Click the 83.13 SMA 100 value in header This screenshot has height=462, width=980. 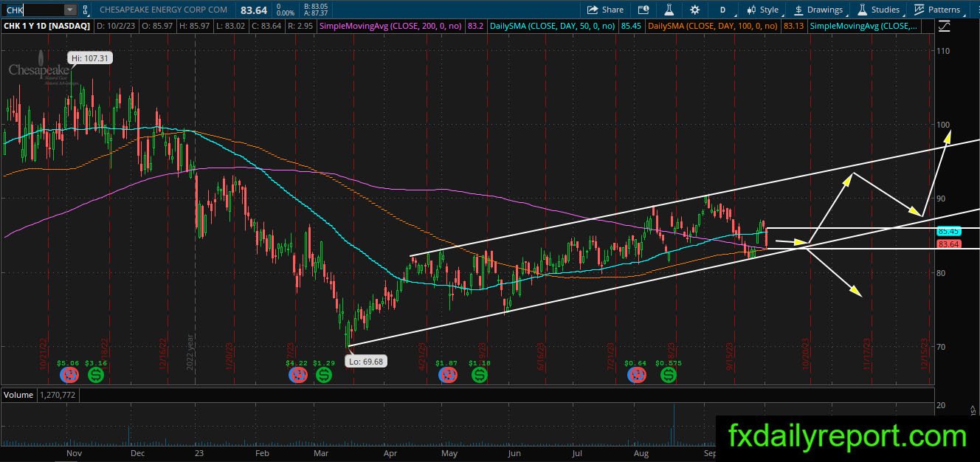793,26
